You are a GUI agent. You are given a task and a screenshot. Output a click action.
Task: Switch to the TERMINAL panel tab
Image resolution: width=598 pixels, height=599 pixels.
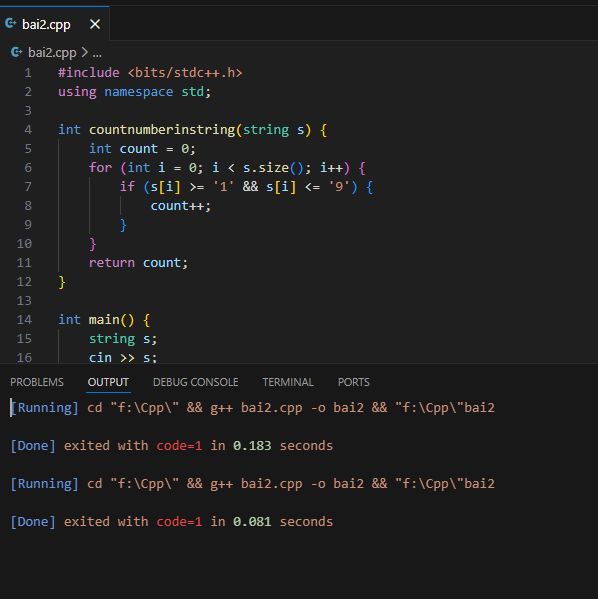pos(288,382)
